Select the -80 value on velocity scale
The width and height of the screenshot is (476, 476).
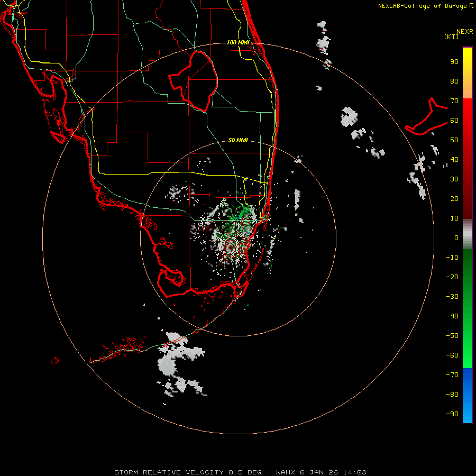[x=452, y=395]
